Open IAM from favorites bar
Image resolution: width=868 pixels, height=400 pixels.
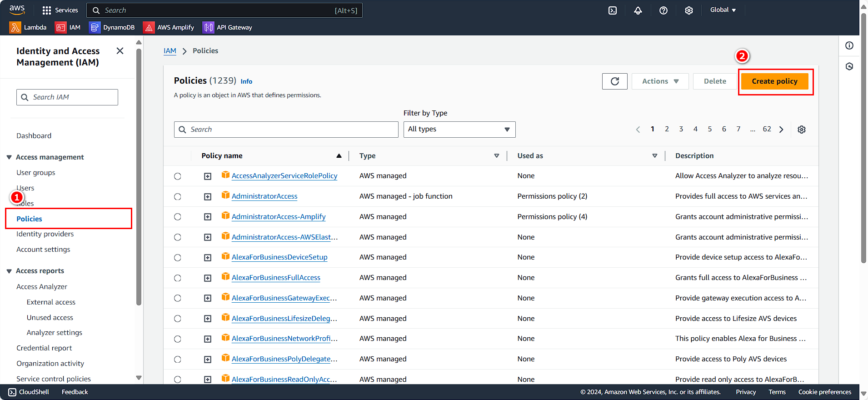coord(68,27)
